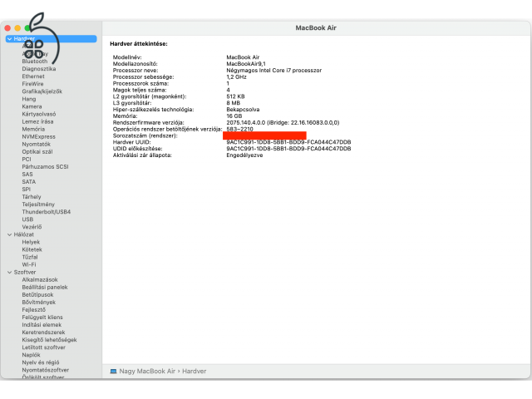Select Bluetooth in the sidebar
Viewport: 532px width, 399px height.
click(x=35, y=61)
